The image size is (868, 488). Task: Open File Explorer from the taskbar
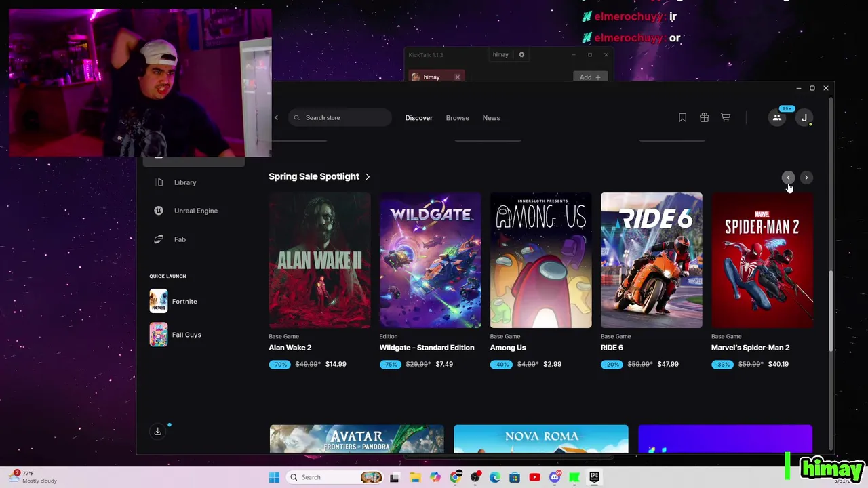(414, 477)
